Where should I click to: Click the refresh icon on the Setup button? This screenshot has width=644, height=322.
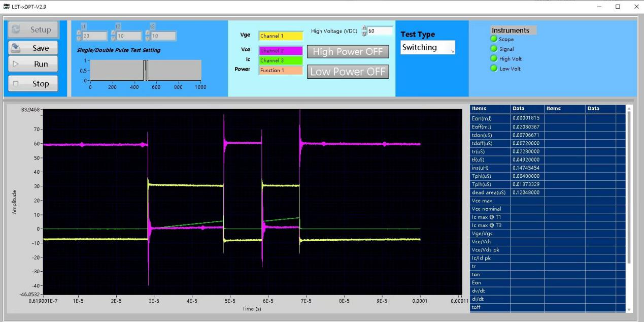pos(15,29)
